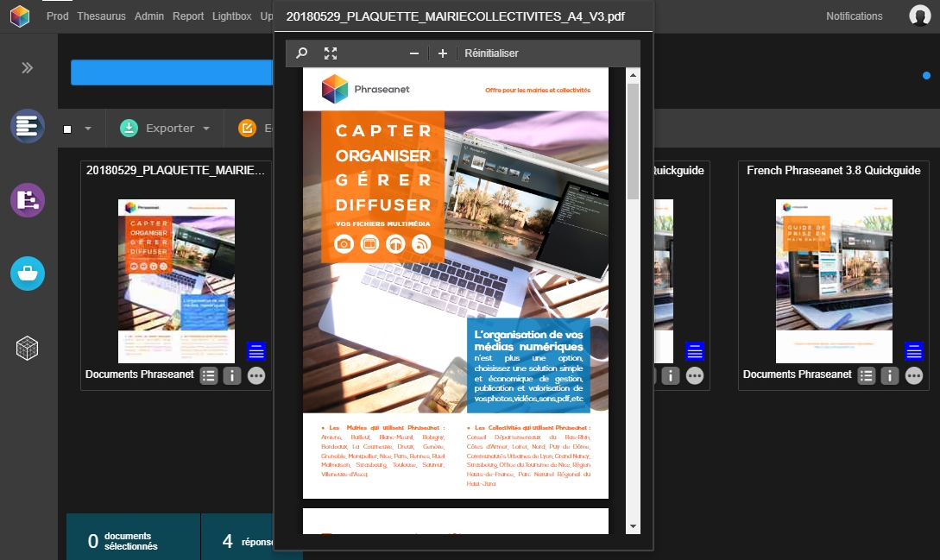Screen dimensions: 940x560
Task: Tick the select-all checkbox in toolbar
Action: [x=67, y=129]
